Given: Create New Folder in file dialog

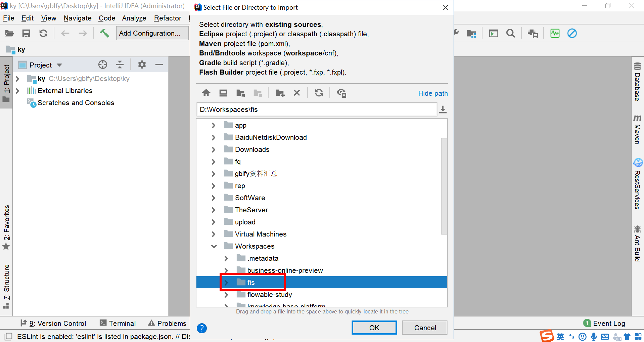Looking at the screenshot, I should pos(280,93).
